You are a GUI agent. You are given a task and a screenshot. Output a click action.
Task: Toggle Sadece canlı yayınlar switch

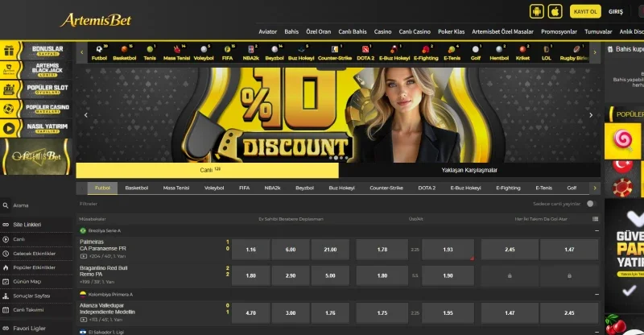[591, 204]
